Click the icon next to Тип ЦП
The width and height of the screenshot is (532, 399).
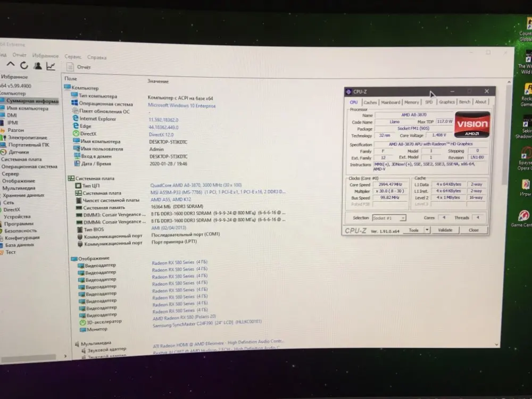pyautogui.click(x=78, y=186)
